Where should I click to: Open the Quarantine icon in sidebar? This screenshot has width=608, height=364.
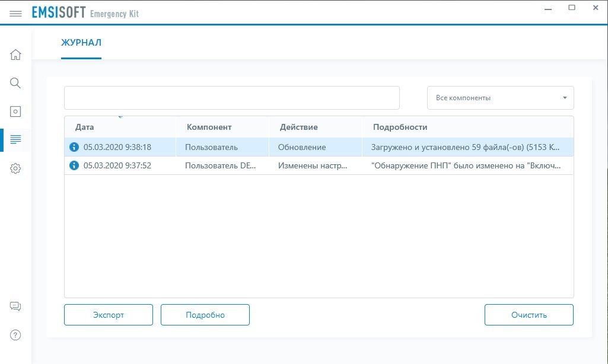click(16, 111)
